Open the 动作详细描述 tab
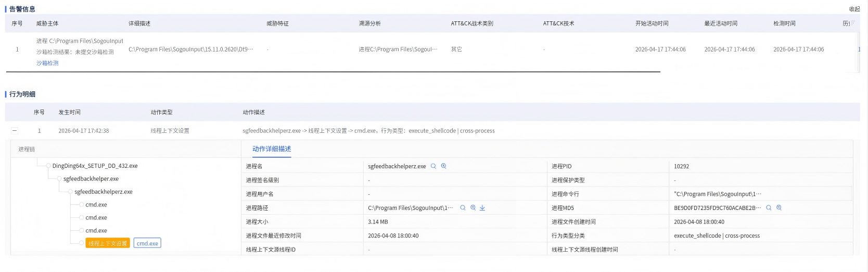The width and height of the screenshot is (868, 272). click(272, 149)
